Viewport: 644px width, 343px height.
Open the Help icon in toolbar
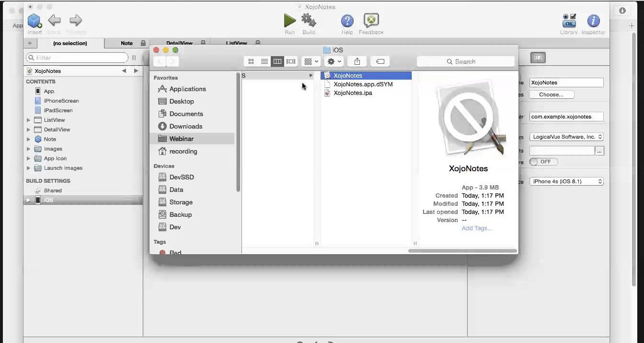tap(347, 21)
